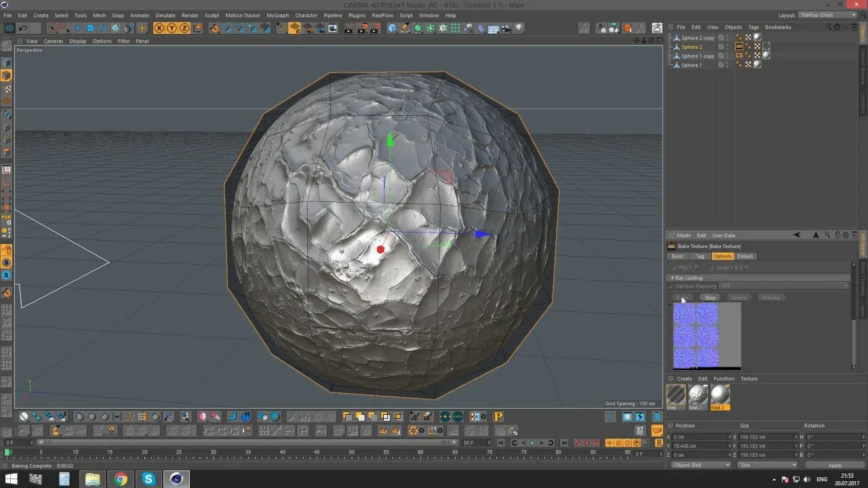Select Sphere 2 copy object

click(x=698, y=38)
